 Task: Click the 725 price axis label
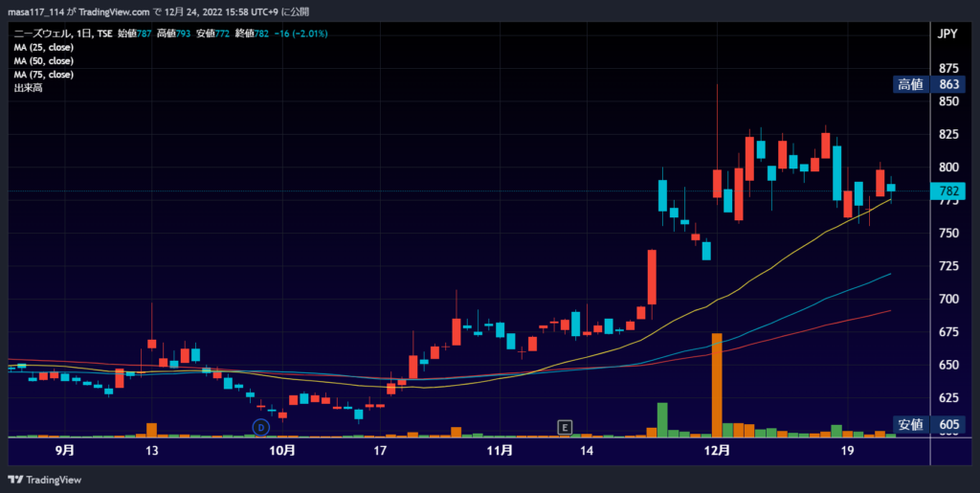coord(948,266)
